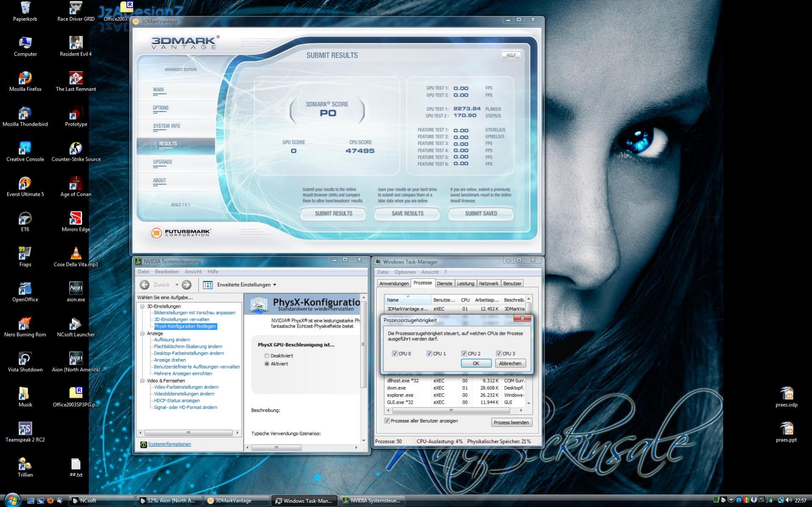Toggle CPU 3 affinity checkbox
This screenshot has height=507, width=812.
click(x=498, y=354)
